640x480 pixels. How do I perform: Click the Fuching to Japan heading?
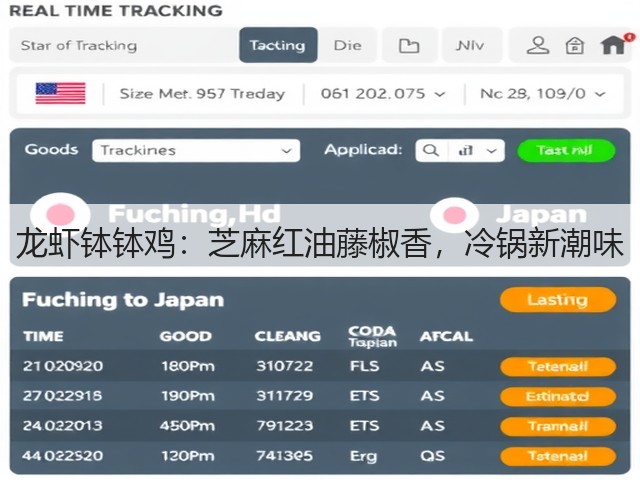tap(123, 300)
